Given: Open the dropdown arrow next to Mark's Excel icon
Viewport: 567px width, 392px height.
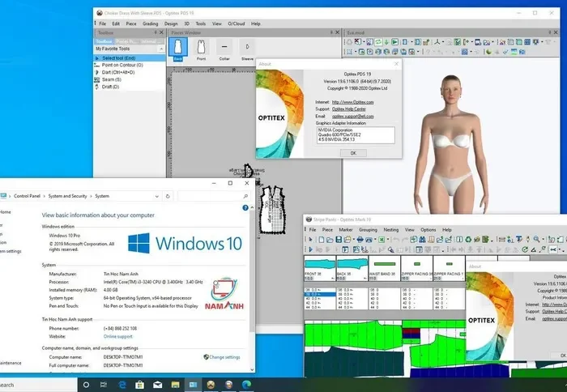Looking at the screenshot, I should coord(388,240).
